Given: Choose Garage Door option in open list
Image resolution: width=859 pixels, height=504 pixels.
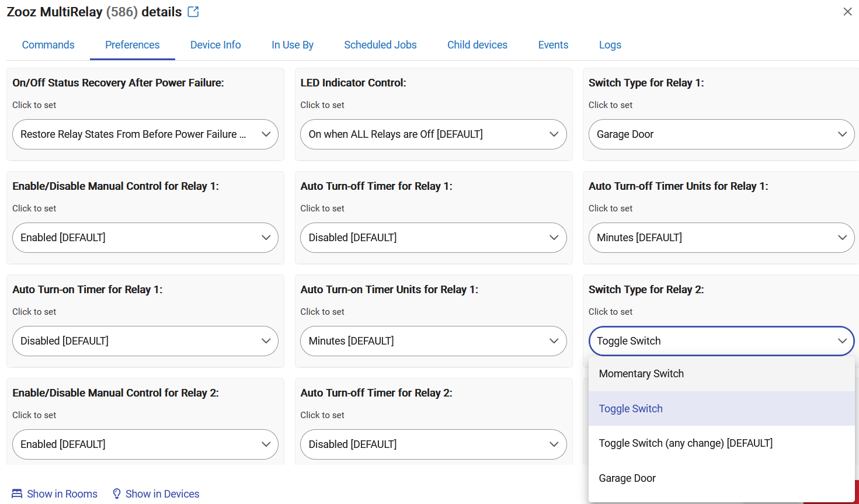Looking at the screenshot, I should 722,478.
